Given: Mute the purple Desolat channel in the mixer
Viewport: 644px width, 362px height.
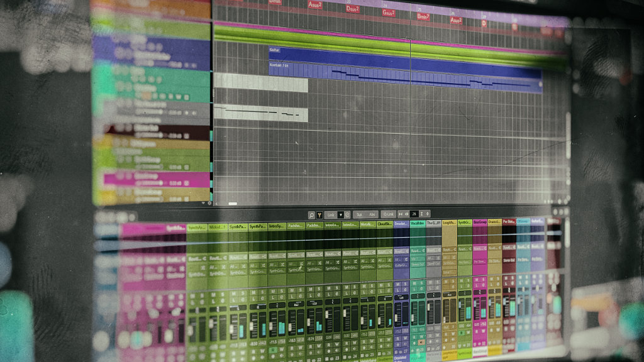Looking at the screenshot, I should point(399,284).
